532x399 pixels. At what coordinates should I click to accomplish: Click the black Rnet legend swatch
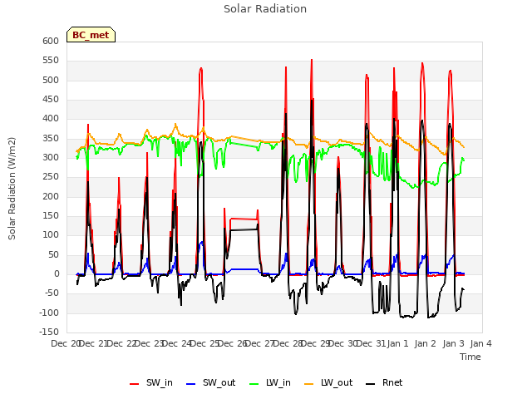(x=371, y=384)
